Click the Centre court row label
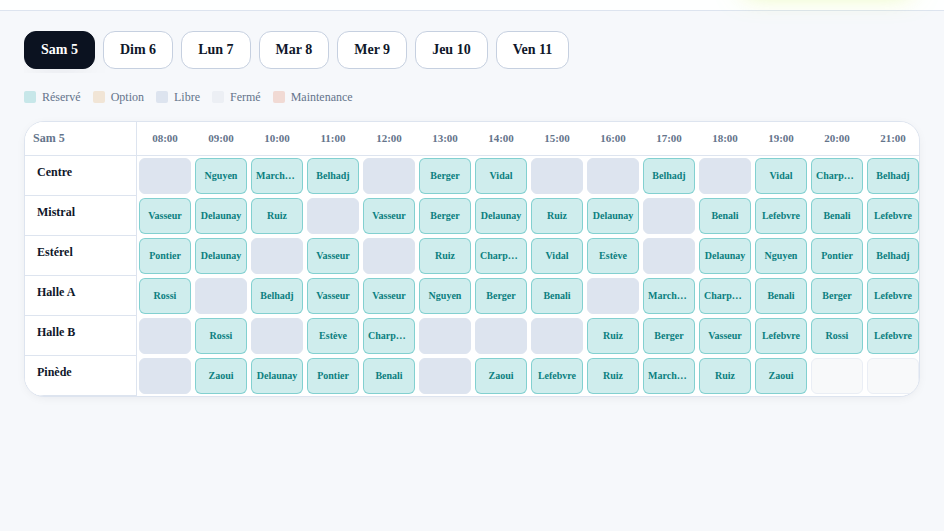 (x=55, y=172)
